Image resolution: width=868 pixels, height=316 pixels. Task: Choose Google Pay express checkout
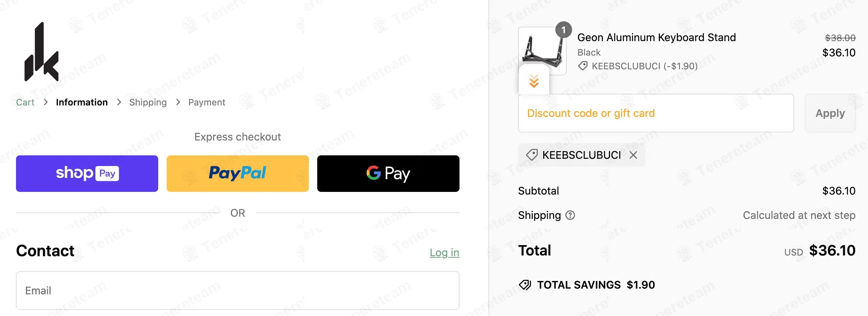(388, 174)
